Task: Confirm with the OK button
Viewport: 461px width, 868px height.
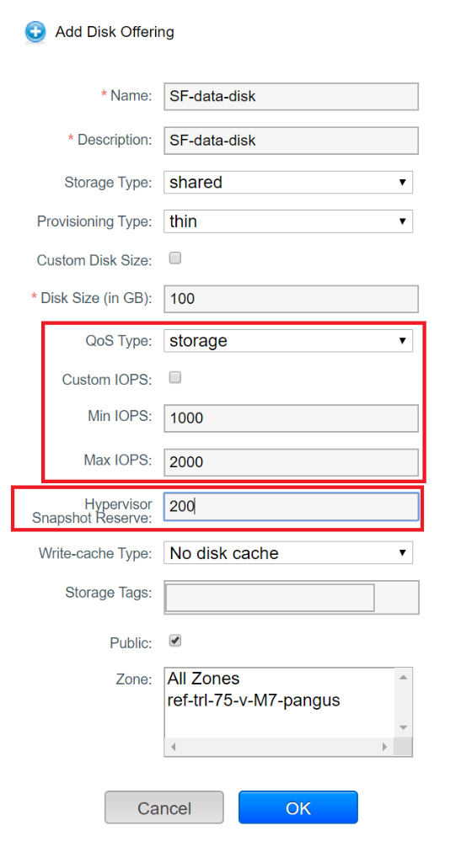Action: point(298,807)
